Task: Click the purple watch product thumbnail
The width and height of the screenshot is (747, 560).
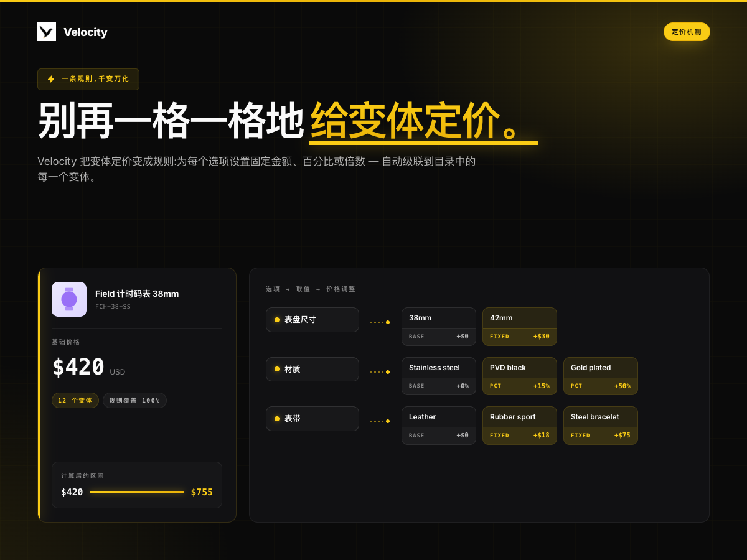Action: point(69,299)
